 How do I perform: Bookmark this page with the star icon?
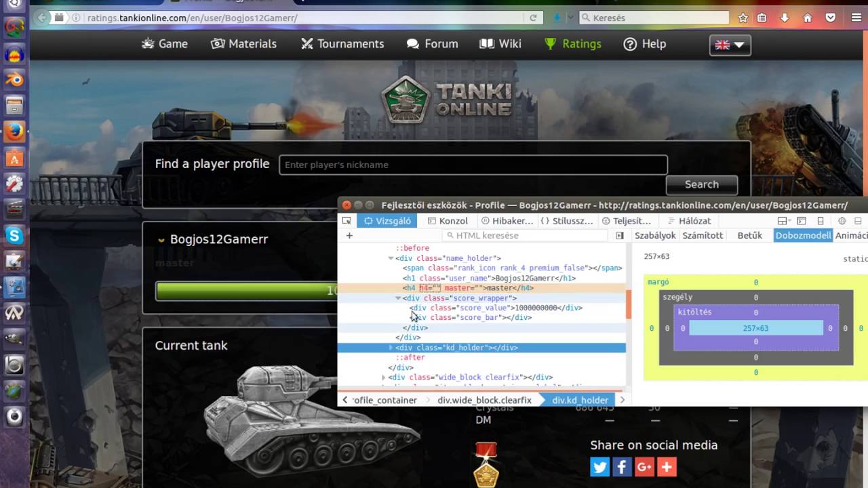pyautogui.click(x=743, y=18)
